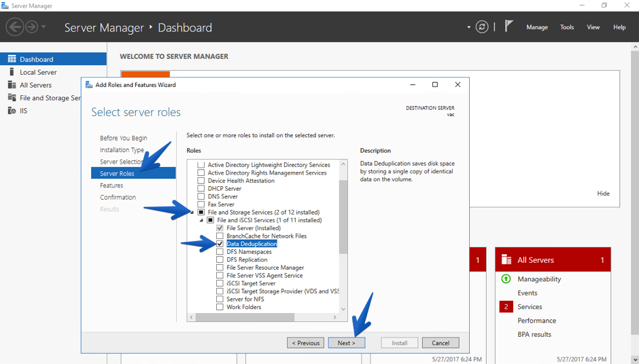Viewport: 639px width, 364px height.
Task: Click the Dashboard sidebar icon
Action: (x=12, y=59)
